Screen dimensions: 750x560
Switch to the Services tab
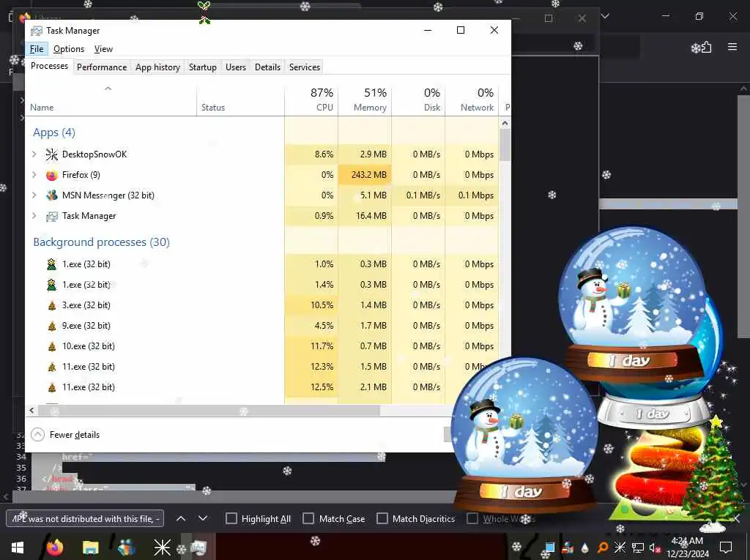tap(304, 67)
